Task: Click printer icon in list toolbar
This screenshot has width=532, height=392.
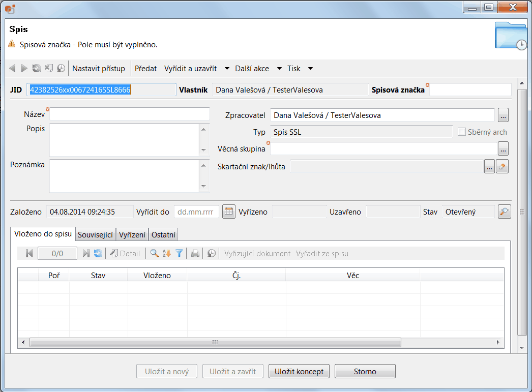Action: click(x=195, y=253)
